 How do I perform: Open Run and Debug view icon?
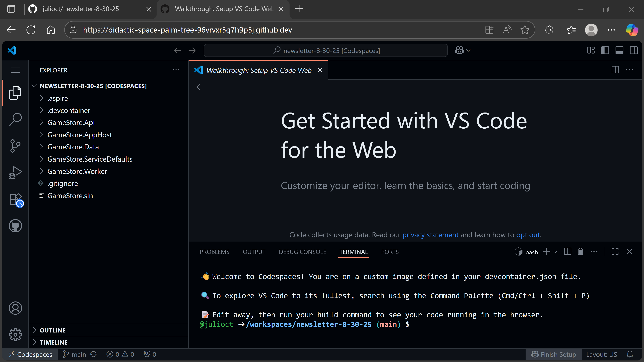[15, 173]
